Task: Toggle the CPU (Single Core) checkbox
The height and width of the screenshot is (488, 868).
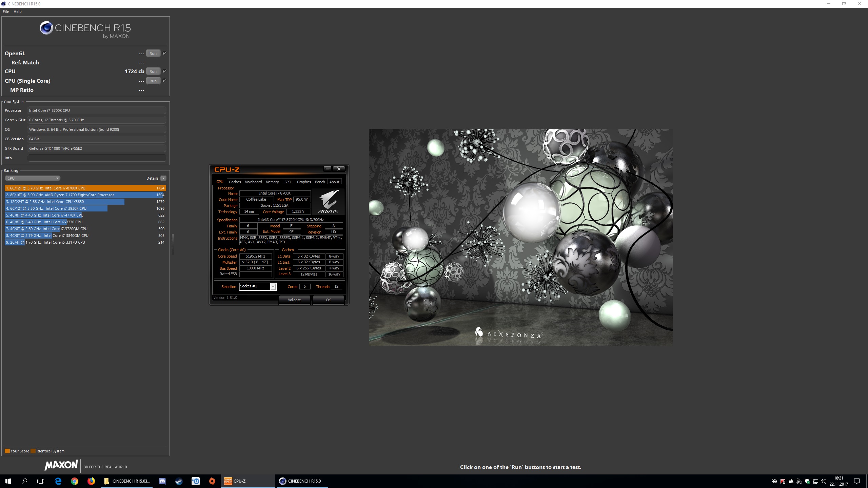Action: pos(164,81)
